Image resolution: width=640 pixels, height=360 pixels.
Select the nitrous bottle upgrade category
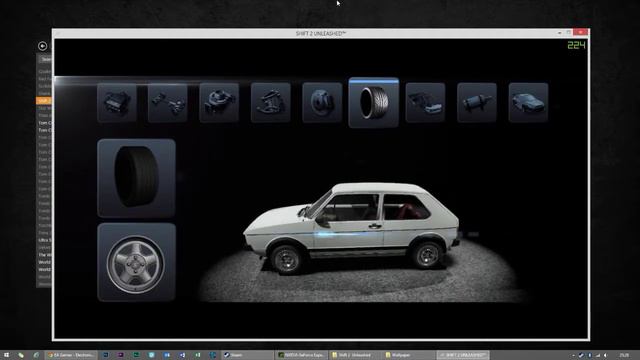click(x=477, y=102)
